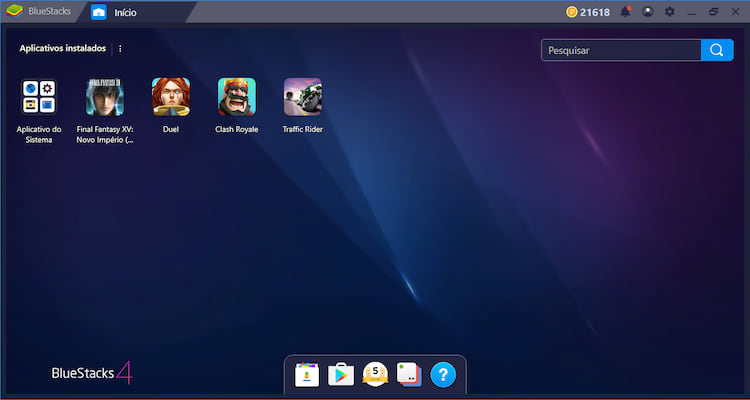Image resolution: width=750 pixels, height=400 pixels.
Task: Open the notifications bell
Action: coord(625,12)
